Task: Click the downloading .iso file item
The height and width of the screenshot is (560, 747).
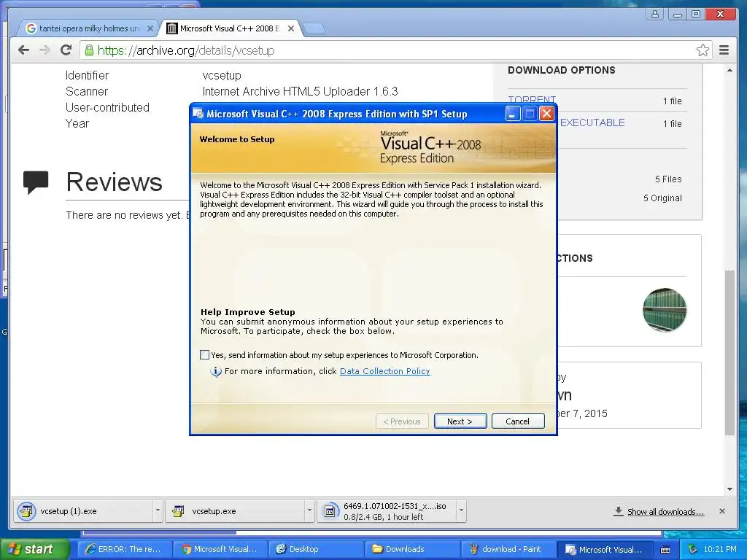Action: (387, 511)
